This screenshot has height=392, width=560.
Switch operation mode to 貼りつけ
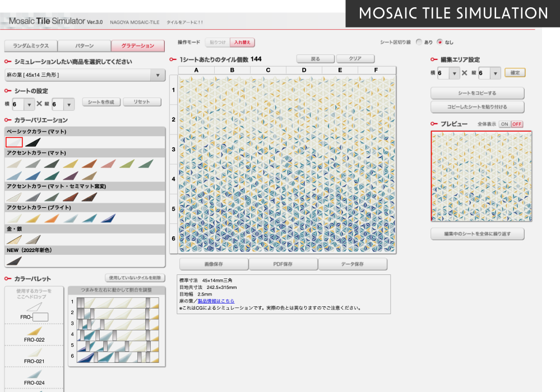(x=217, y=43)
